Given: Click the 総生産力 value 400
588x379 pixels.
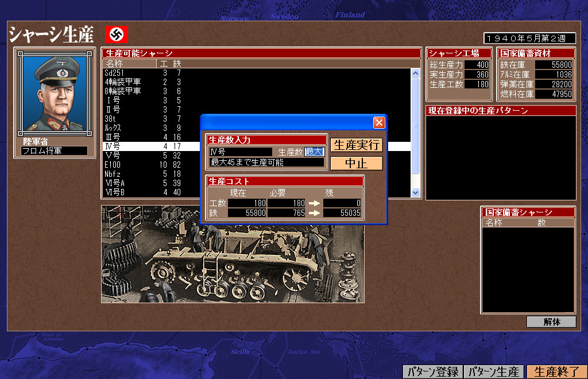Looking at the screenshot, I should 477,65.
